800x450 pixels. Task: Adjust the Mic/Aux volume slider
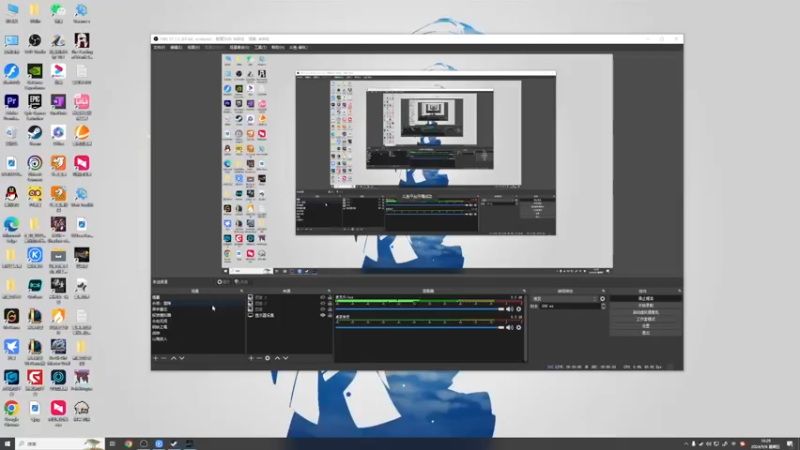[x=420, y=309]
